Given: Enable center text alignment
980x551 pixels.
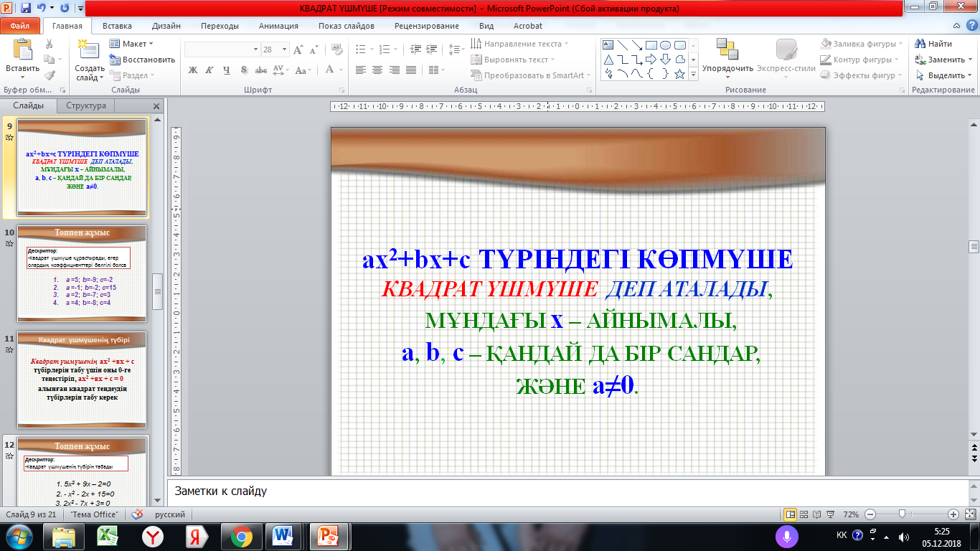Looking at the screenshot, I should [x=377, y=70].
